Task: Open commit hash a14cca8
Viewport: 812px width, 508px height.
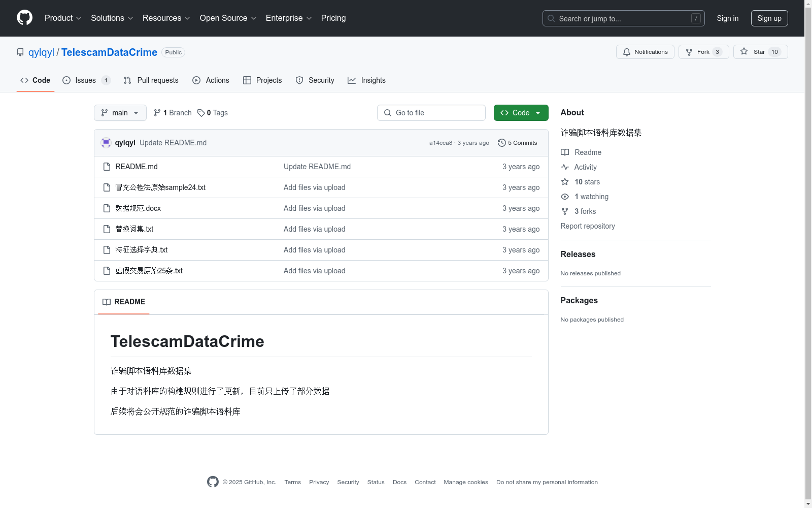Action: click(x=441, y=143)
